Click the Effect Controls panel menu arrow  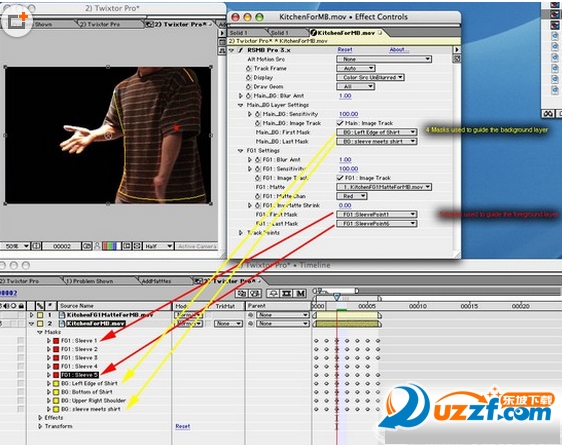tap(457, 49)
